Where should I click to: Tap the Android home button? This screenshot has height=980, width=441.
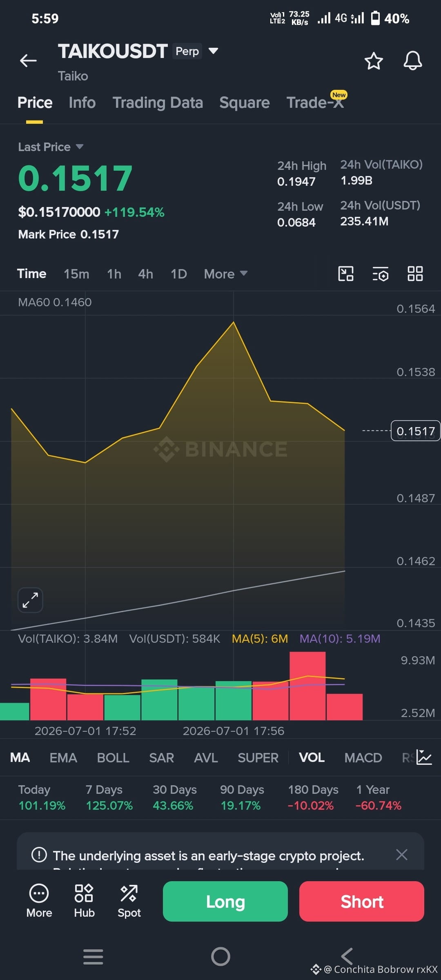click(x=220, y=956)
